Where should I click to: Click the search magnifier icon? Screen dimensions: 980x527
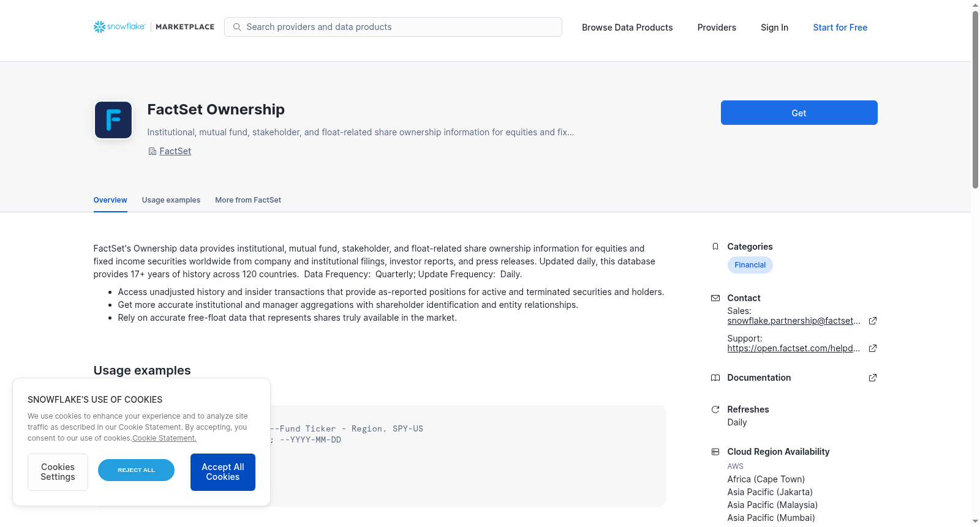(x=237, y=27)
